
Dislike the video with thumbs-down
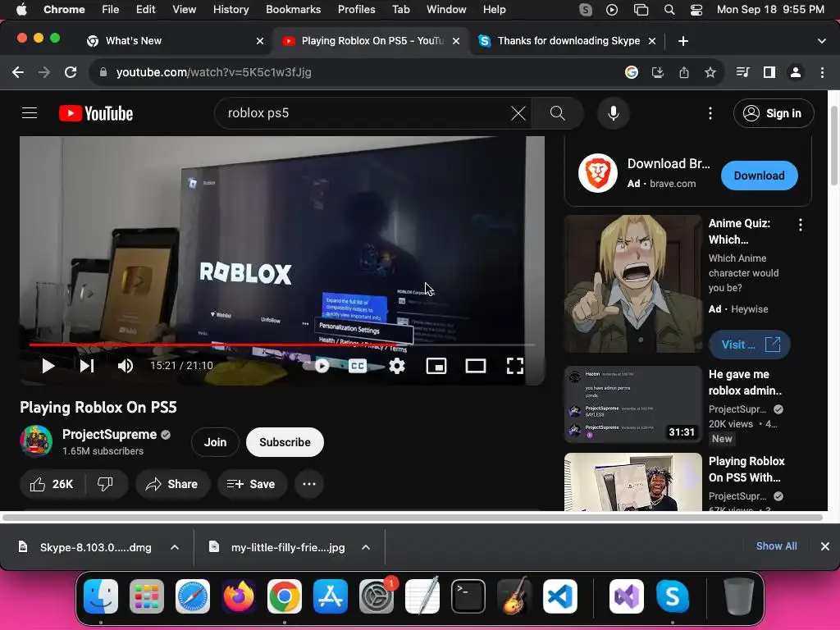pyautogui.click(x=106, y=484)
